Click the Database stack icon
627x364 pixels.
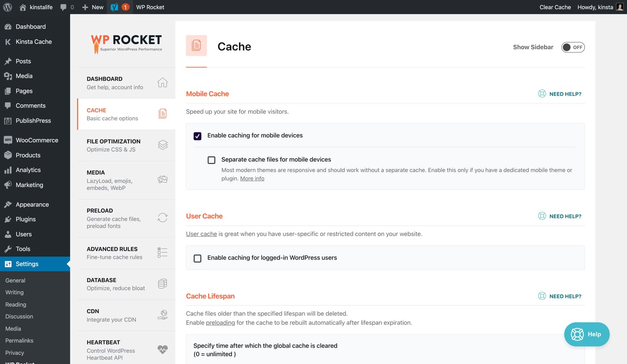tap(163, 283)
